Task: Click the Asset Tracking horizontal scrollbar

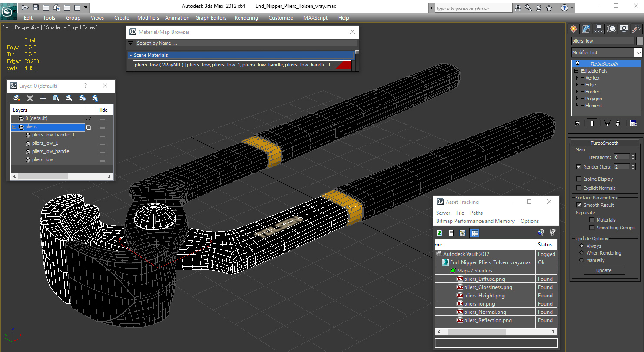Action: tap(476, 332)
